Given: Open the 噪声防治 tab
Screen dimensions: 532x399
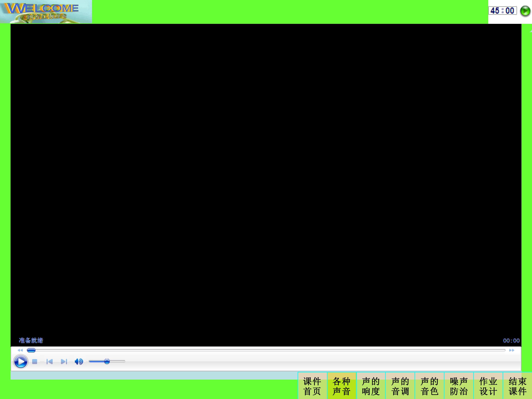Looking at the screenshot, I should (459, 386).
